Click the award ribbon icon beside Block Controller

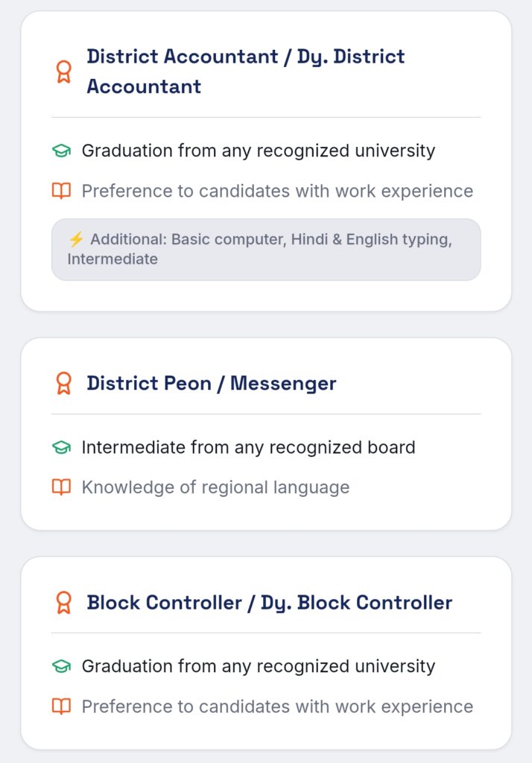pos(64,602)
